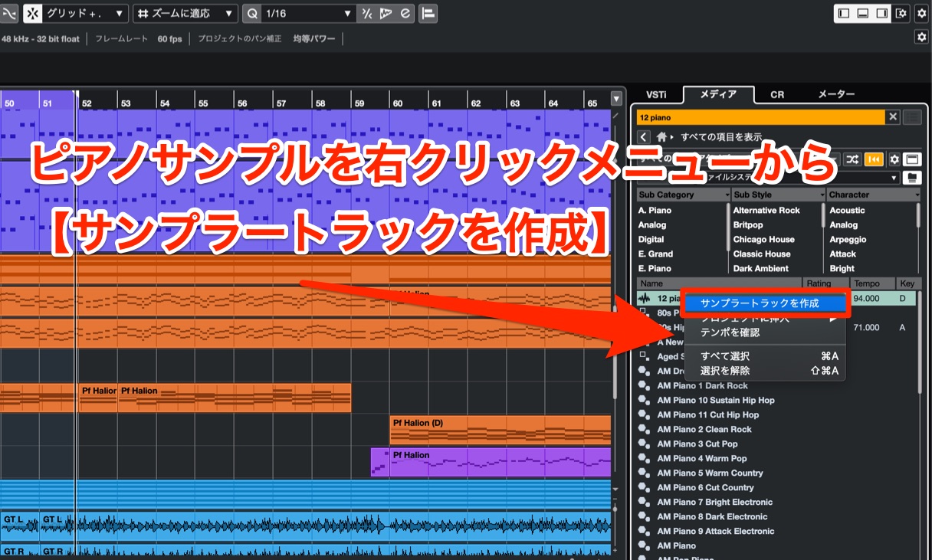This screenshot has height=560, width=932.
Task: Select 'Arpeggio' character filter
Action: tap(848, 239)
